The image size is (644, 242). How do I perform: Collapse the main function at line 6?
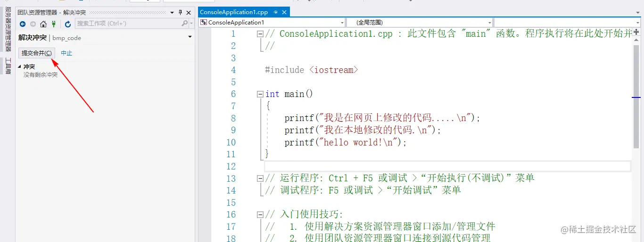coord(260,94)
